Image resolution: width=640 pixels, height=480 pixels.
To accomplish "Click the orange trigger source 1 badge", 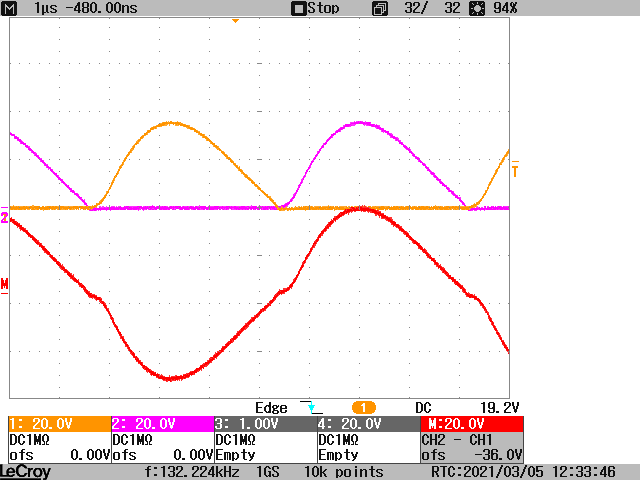I will point(363,407).
